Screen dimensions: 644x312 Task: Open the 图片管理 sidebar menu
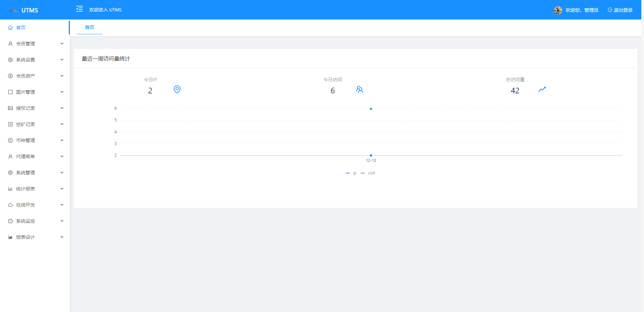pyautogui.click(x=35, y=92)
